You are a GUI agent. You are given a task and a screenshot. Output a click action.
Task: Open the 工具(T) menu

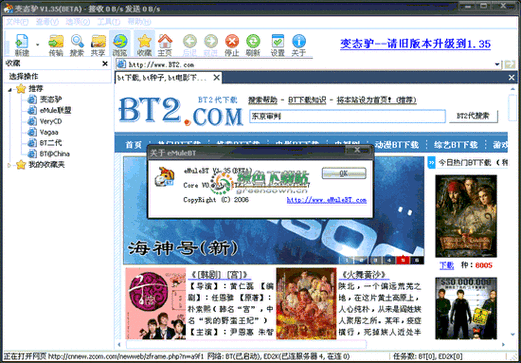[x=108, y=22]
